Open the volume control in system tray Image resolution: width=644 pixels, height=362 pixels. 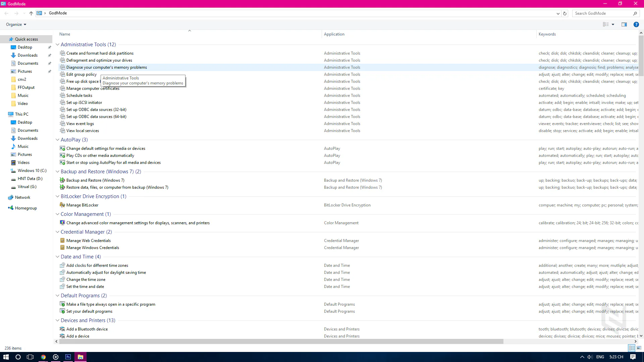click(x=590, y=357)
